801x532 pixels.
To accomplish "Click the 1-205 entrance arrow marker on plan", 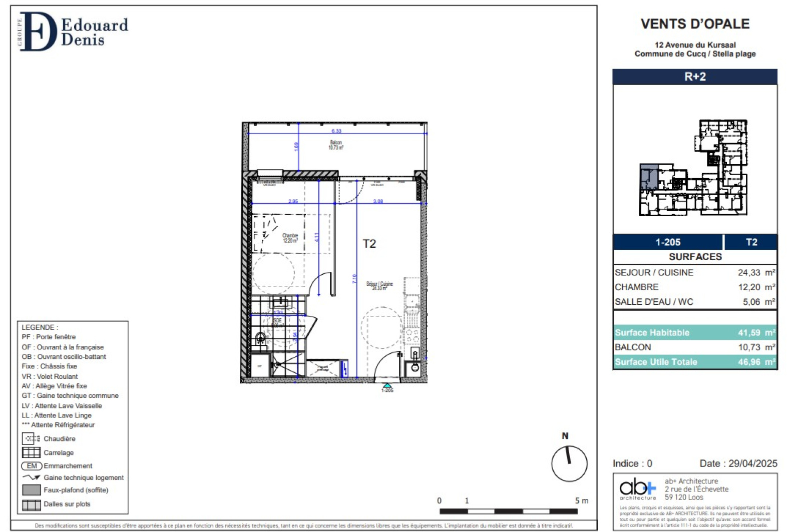I will pyautogui.click(x=387, y=385).
